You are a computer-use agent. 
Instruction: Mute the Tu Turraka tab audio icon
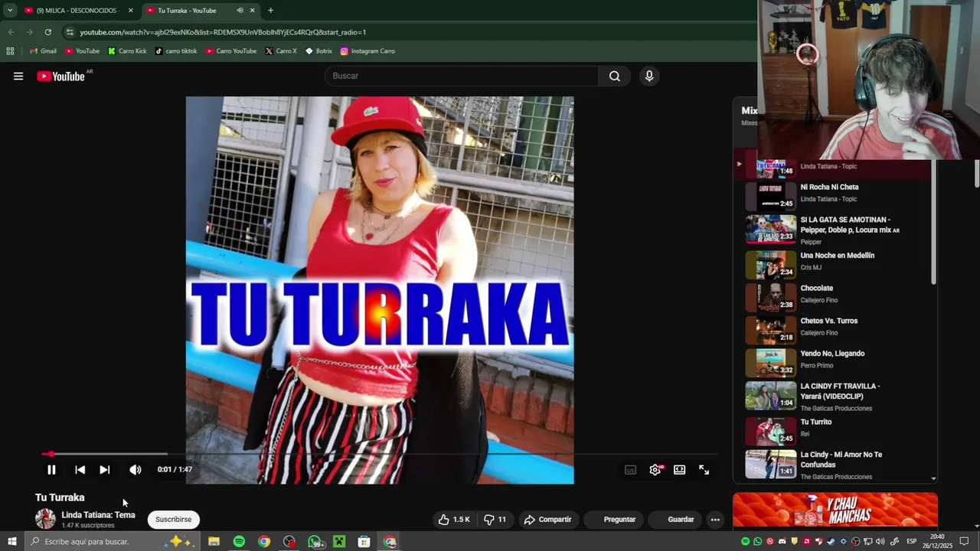pos(240,11)
